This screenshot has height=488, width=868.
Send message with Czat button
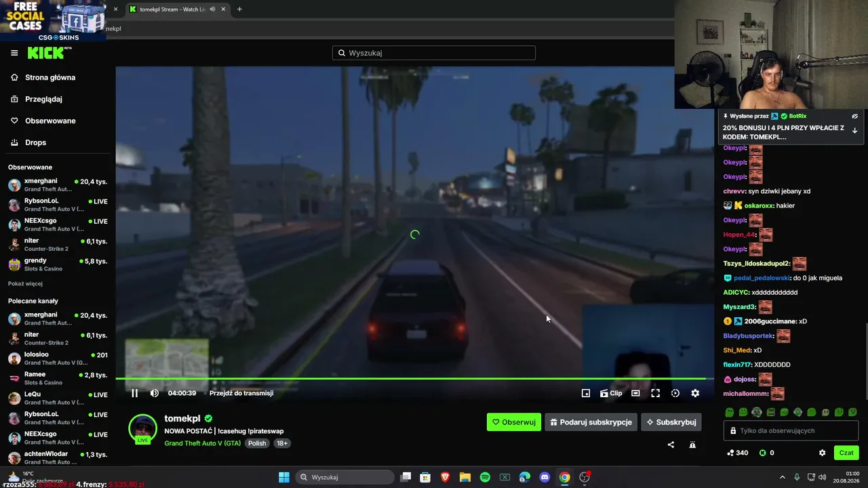[x=846, y=453]
